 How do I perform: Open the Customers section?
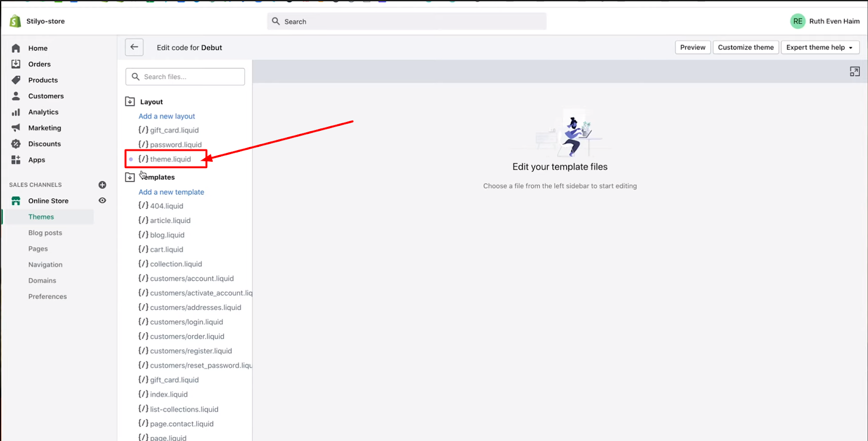coord(46,96)
